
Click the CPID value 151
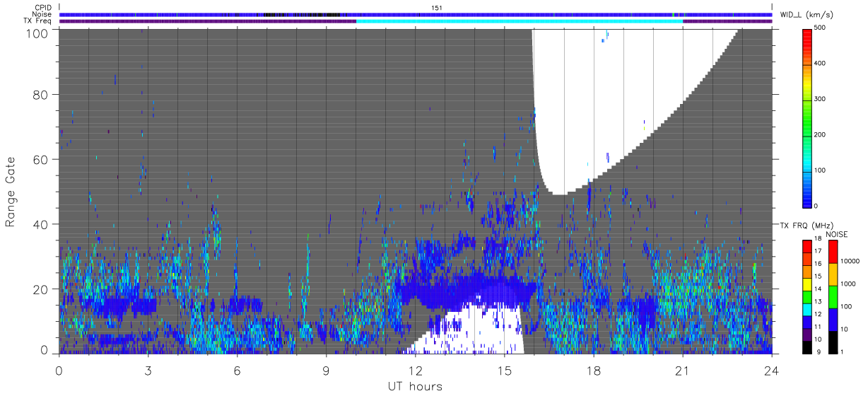436,8
